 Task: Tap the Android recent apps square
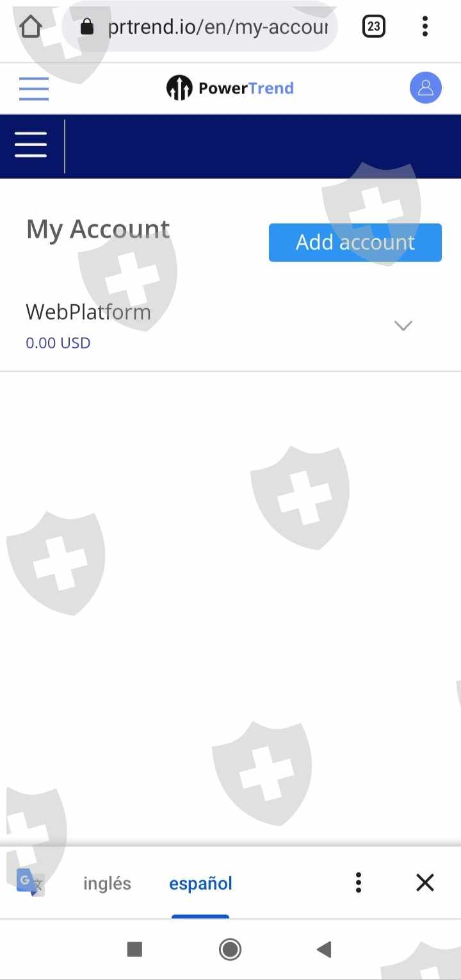click(134, 949)
